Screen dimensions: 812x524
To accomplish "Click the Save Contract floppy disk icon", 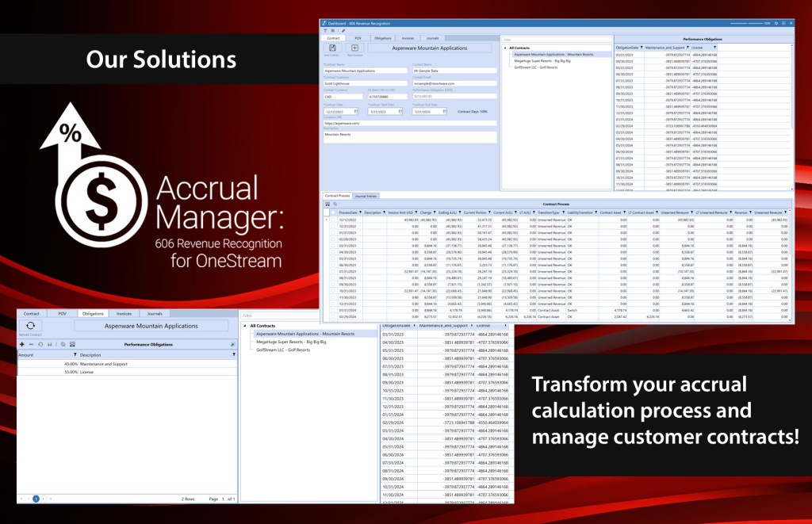I will tap(332, 48).
